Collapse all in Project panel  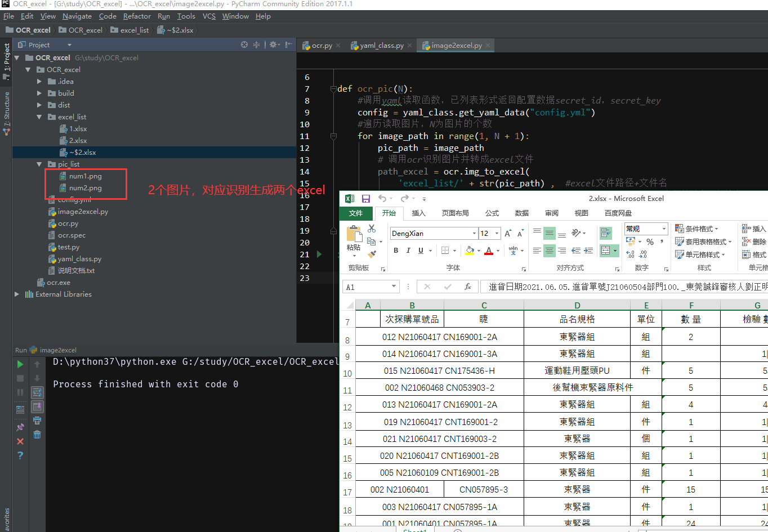pyautogui.click(x=256, y=44)
